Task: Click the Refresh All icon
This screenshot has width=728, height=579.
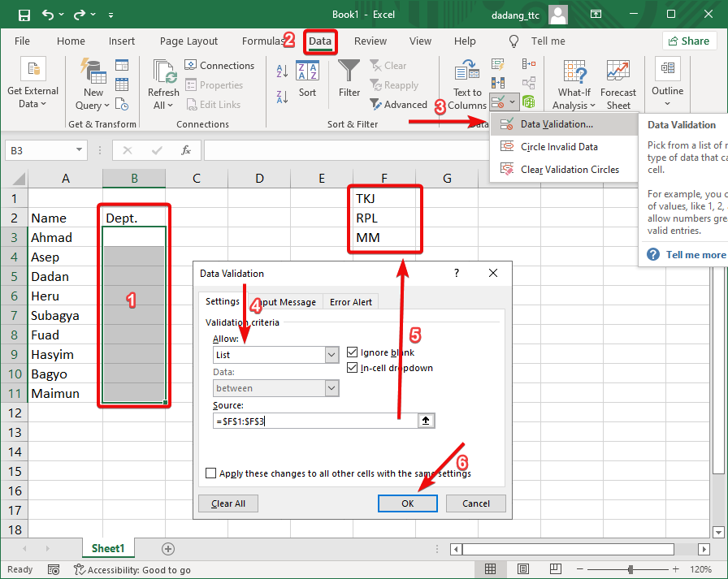Action: coord(163,73)
